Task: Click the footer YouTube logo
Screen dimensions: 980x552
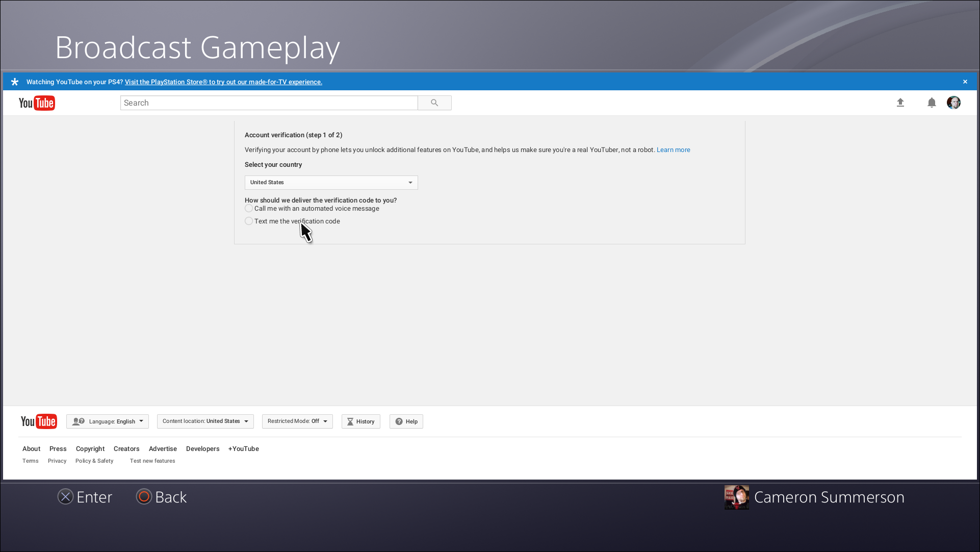Action: 39,421
